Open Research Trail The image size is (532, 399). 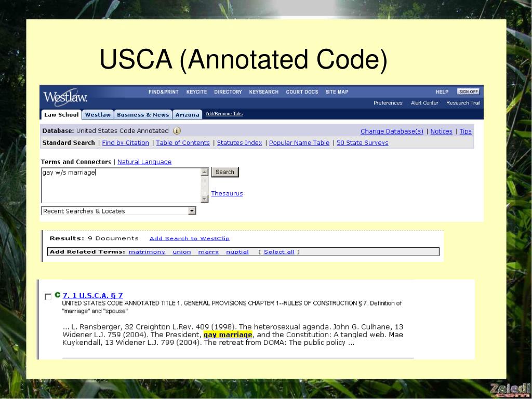[x=463, y=103]
